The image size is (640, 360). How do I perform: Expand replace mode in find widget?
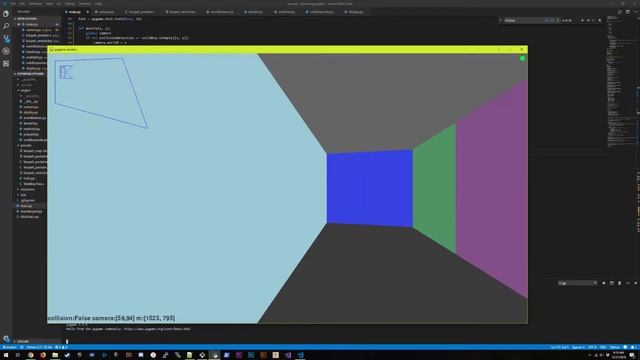[x=500, y=20]
